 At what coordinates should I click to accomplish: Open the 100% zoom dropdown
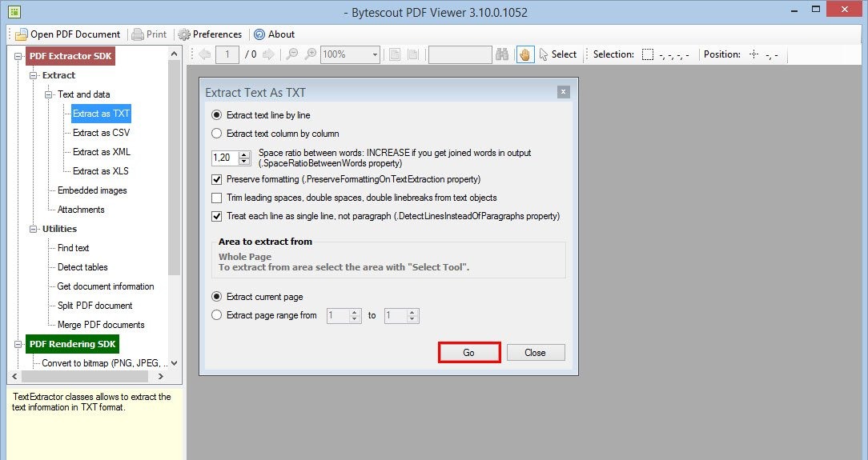point(375,54)
